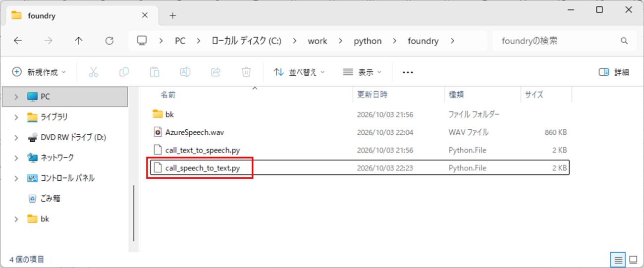This screenshot has width=644, height=268.
Task: Click foundry in the breadcrumb path
Action: pyautogui.click(x=423, y=41)
